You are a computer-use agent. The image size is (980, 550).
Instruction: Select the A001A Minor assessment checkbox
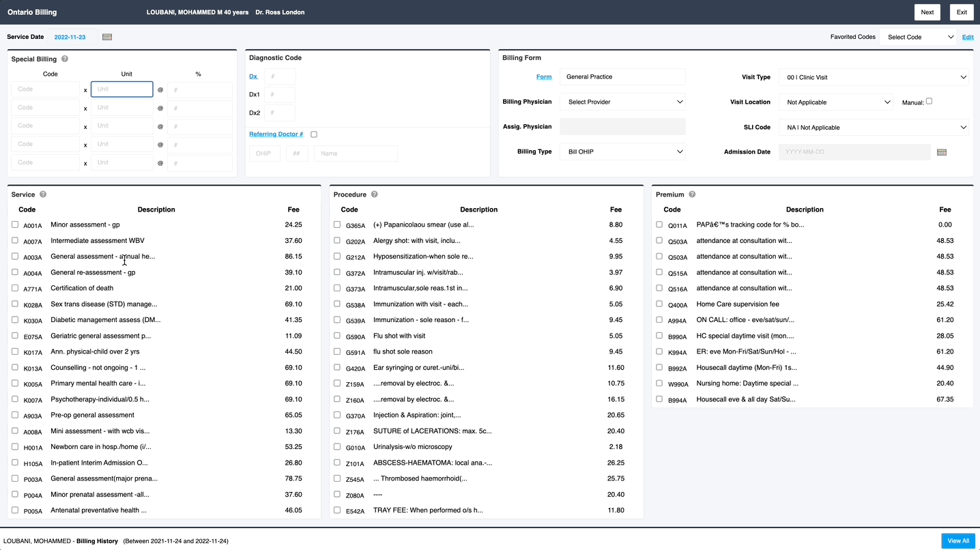(15, 224)
